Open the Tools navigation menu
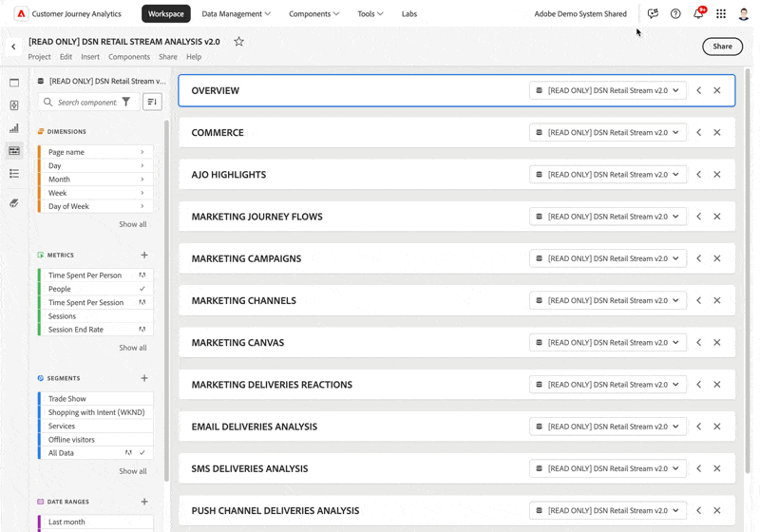 tap(370, 14)
